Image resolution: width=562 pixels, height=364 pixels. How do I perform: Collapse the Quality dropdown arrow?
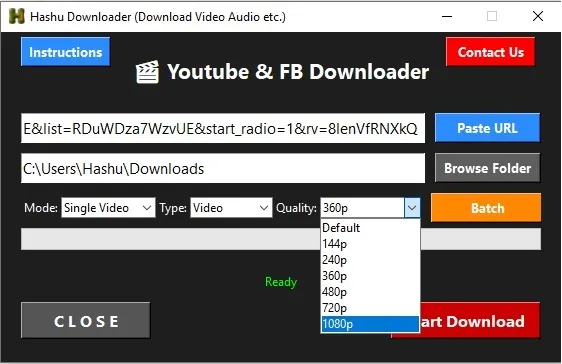412,208
